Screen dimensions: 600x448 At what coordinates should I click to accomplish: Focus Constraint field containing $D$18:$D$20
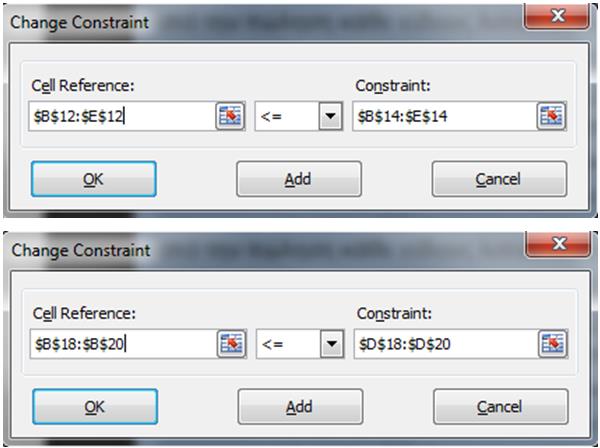[x=447, y=344]
